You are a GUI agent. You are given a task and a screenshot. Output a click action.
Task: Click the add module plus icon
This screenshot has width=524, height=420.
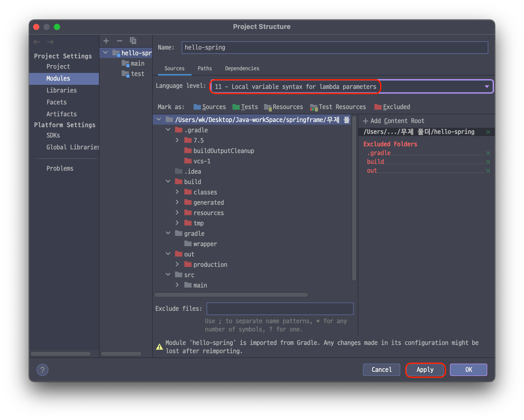[106, 41]
